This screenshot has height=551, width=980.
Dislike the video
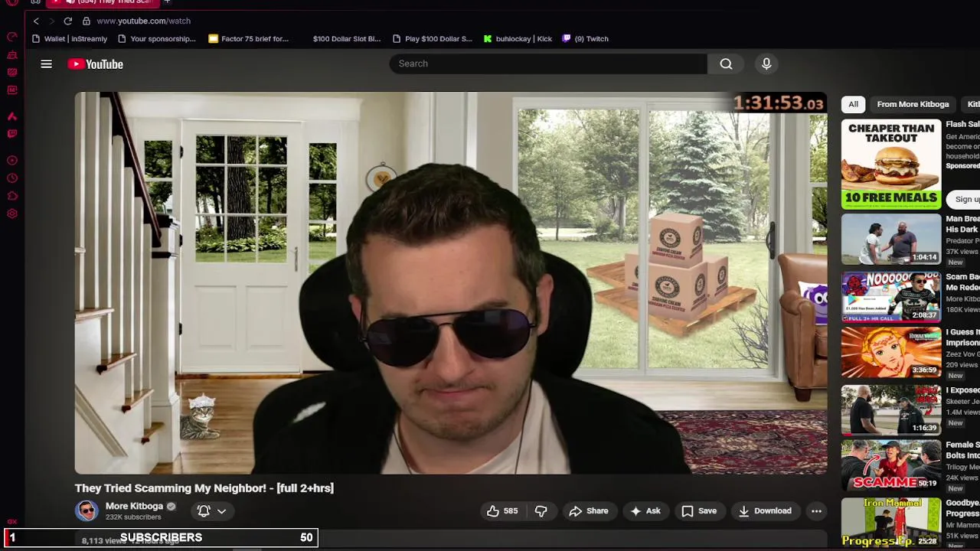541,511
